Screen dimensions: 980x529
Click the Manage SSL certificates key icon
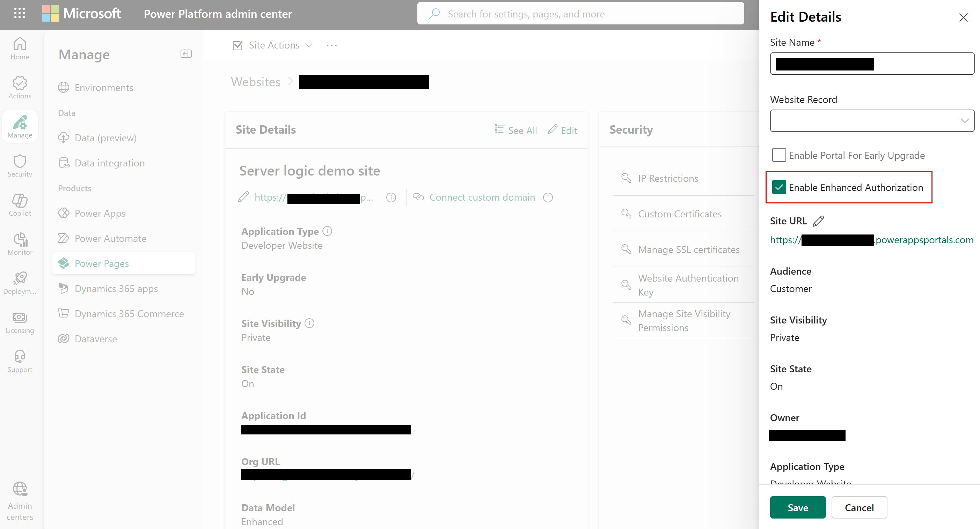pos(626,249)
